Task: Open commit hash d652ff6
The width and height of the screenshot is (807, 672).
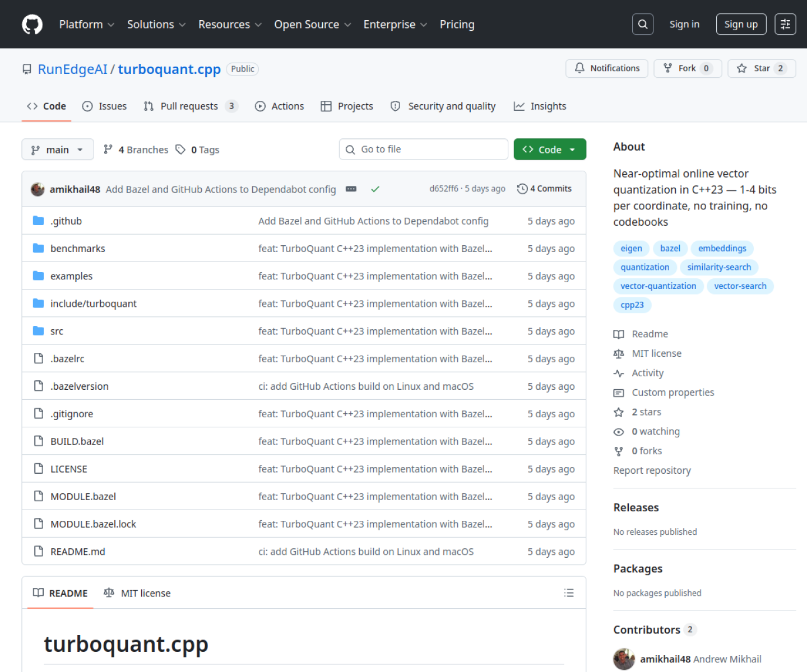Action: point(444,189)
